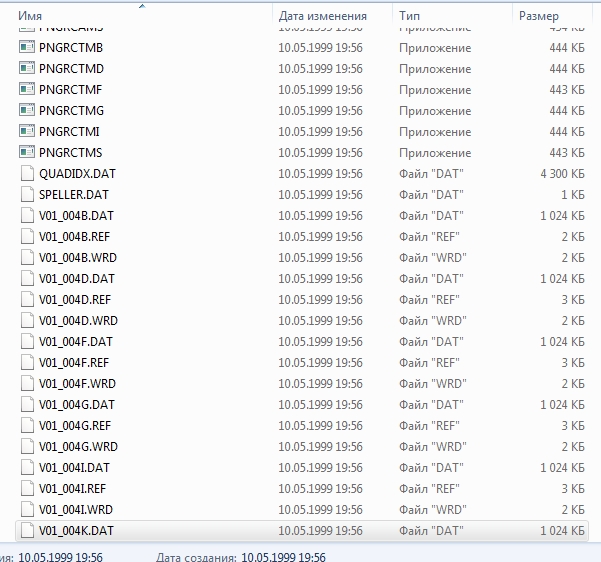The width and height of the screenshot is (601, 562).
Task: Select the PNGRCTMD application icon
Action: coord(26,69)
